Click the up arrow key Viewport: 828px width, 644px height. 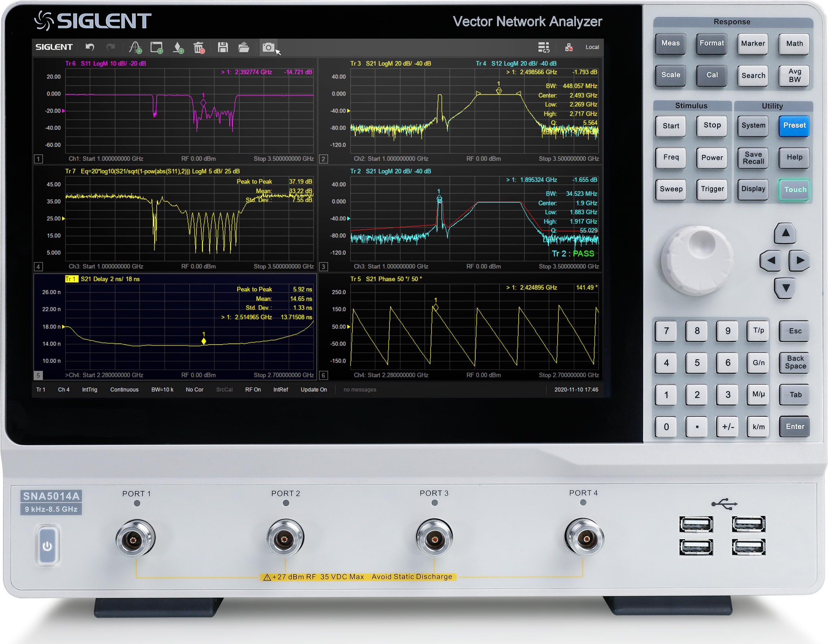point(785,233)
